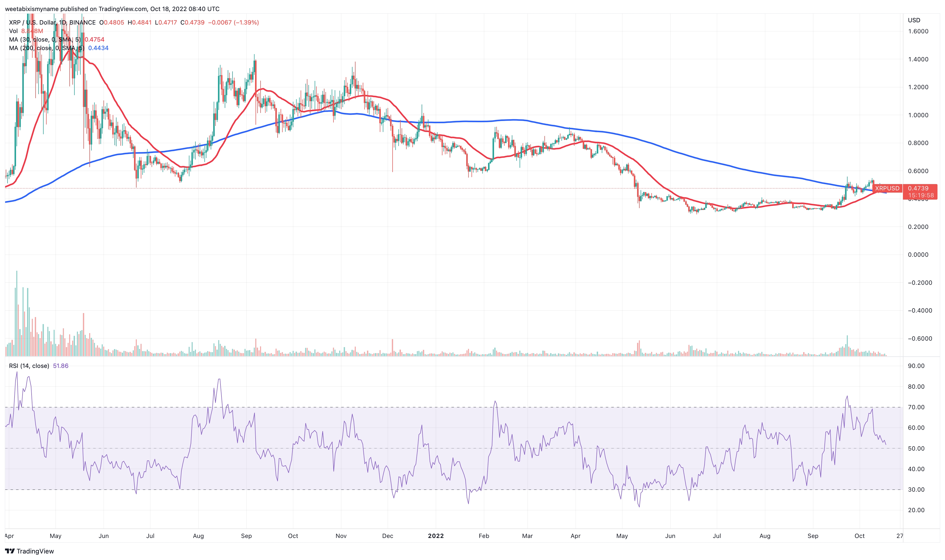Click the TradingView logo in the footer
The image size is (945, 560).
pyautogui.click(x=29, y=551)
